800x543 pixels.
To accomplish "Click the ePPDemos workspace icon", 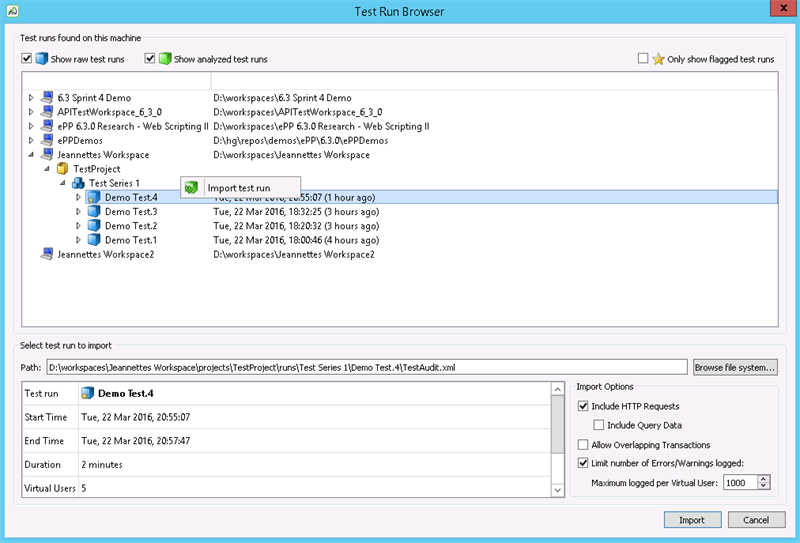I will click(x=46, y=141).
